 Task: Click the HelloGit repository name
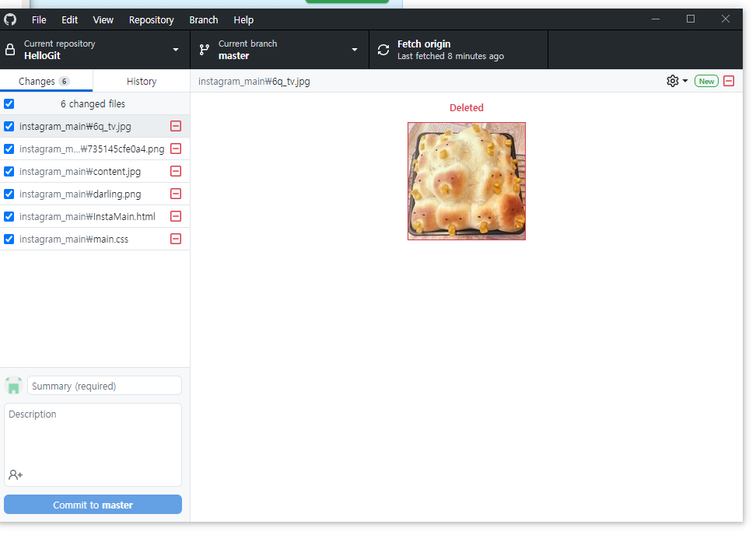(43, 56)
